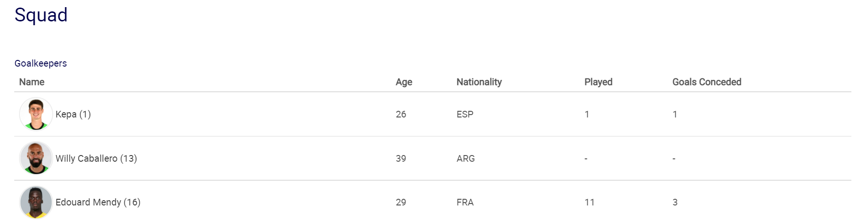This screenshot has height=224, width=868.
Task: Select Kepa's nationality ESP cell
Action: click(x=465, y=114)
